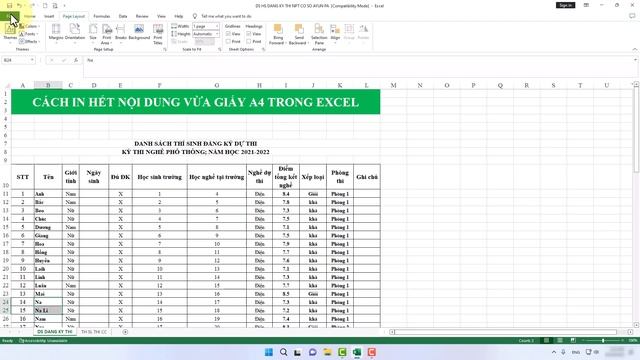
Task: Open the red Camtasia taskbar icon
Action: [x=371, y=352]
